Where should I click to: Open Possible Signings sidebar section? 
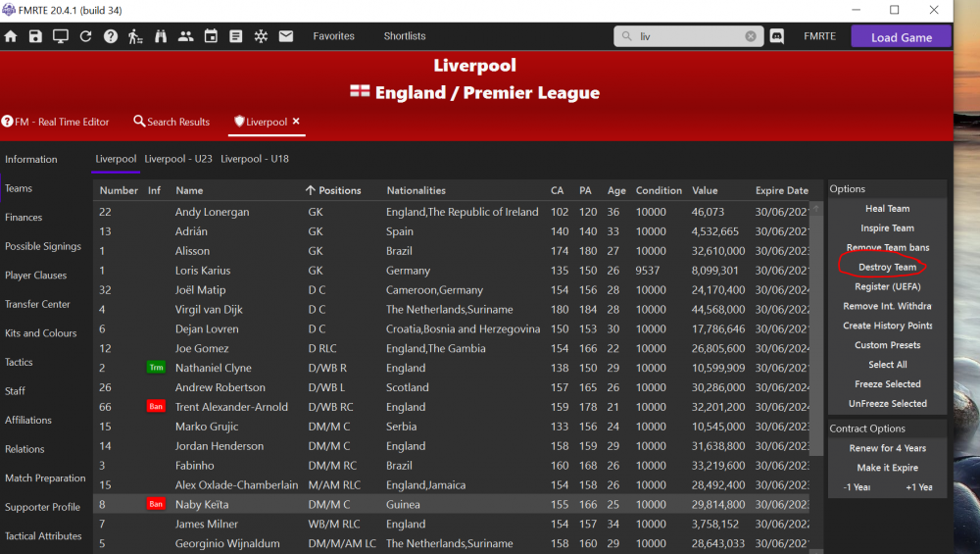pyautogui.click(x=43, y=246)
